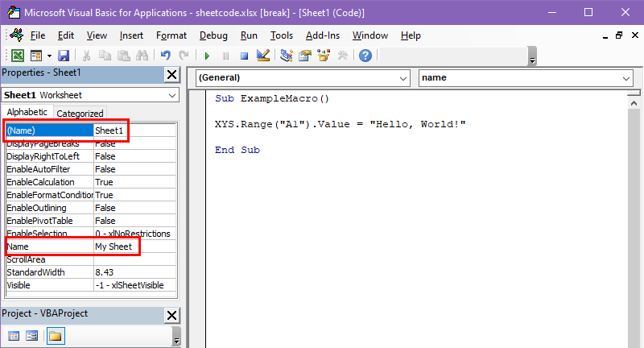Switch to Microsoft Excel via toolbar icon
The height and width of the screenshot is (348, 644).
click(x=18, y=56)
